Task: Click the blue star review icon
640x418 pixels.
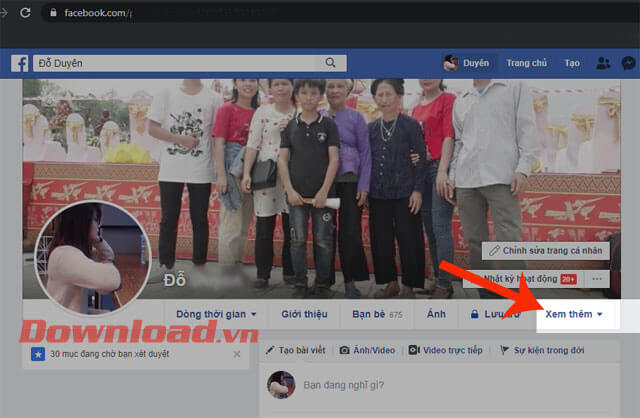Action: coord(38,354)
